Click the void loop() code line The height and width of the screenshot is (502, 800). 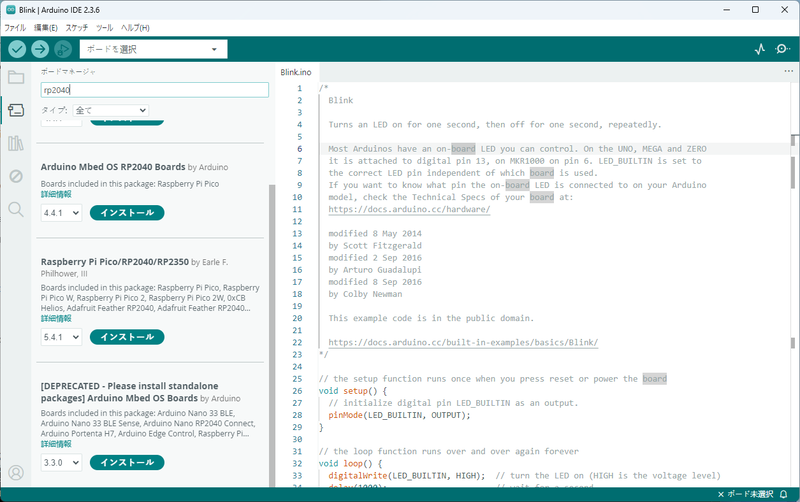point(350,464)
